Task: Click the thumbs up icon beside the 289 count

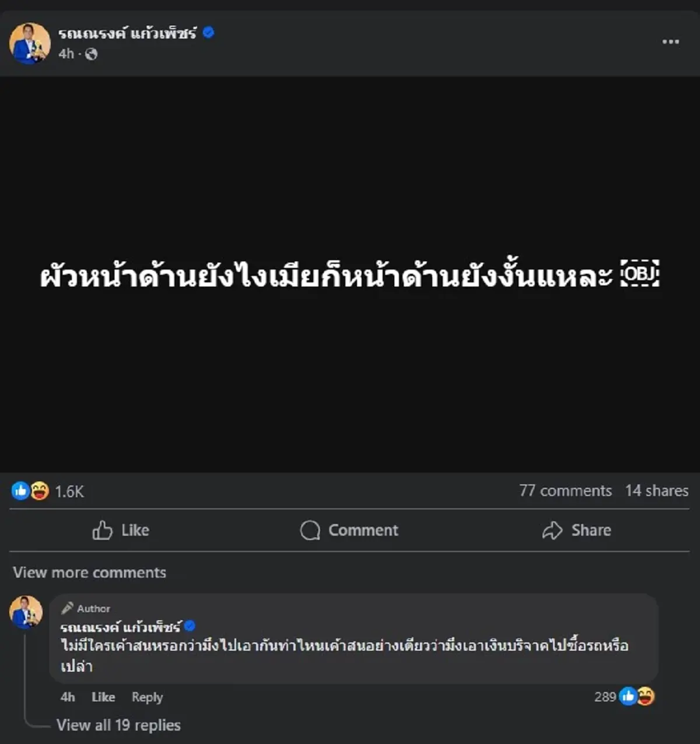Action: point(629,696)
